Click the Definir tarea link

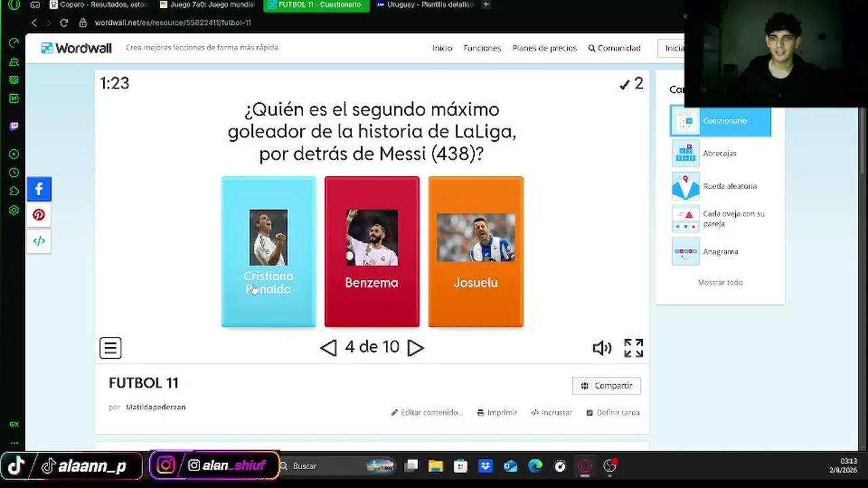613,413
